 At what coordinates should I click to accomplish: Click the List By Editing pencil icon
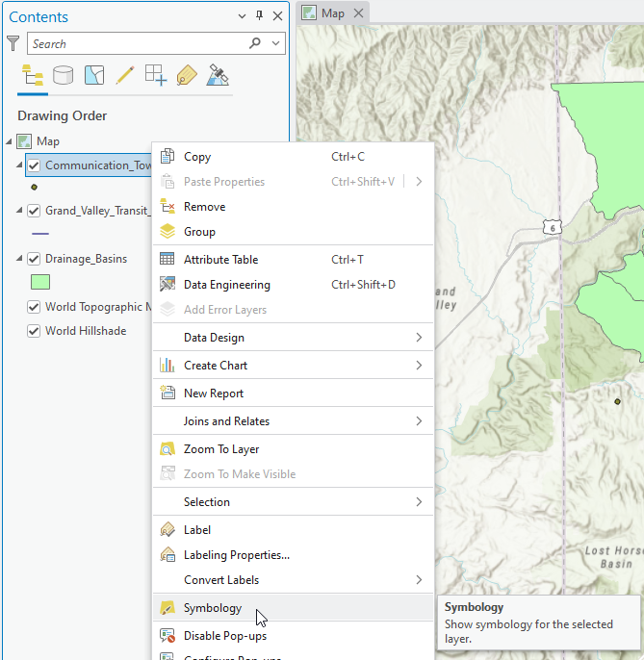125,76
